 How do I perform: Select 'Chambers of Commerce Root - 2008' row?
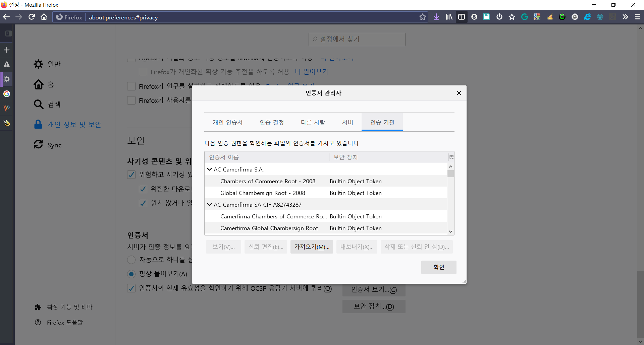326,181
